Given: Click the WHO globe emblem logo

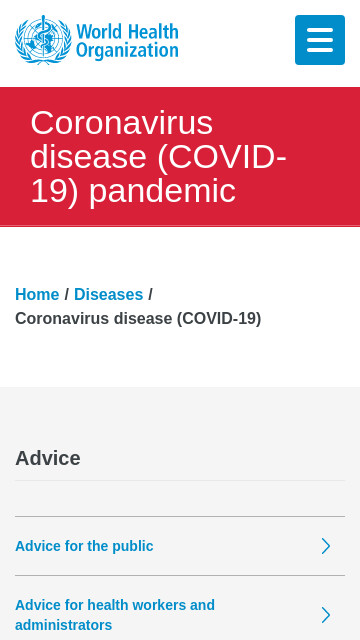Looking at the screenshot, I should 43,40.
